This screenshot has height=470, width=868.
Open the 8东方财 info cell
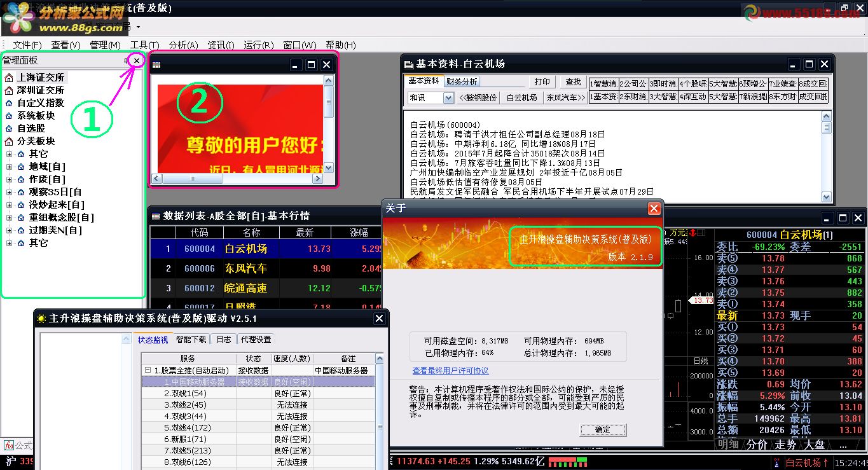(782, 97)
